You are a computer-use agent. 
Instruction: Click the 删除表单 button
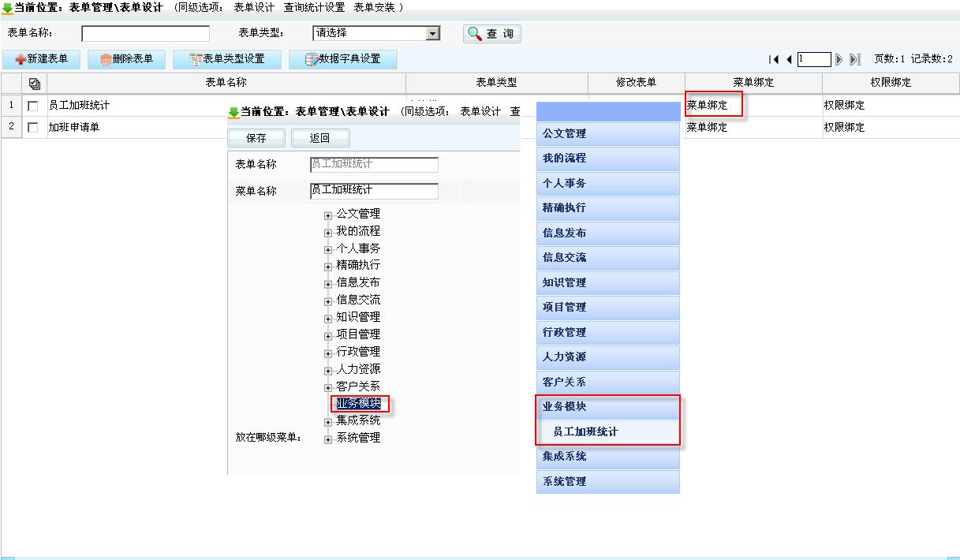(126, 59)
